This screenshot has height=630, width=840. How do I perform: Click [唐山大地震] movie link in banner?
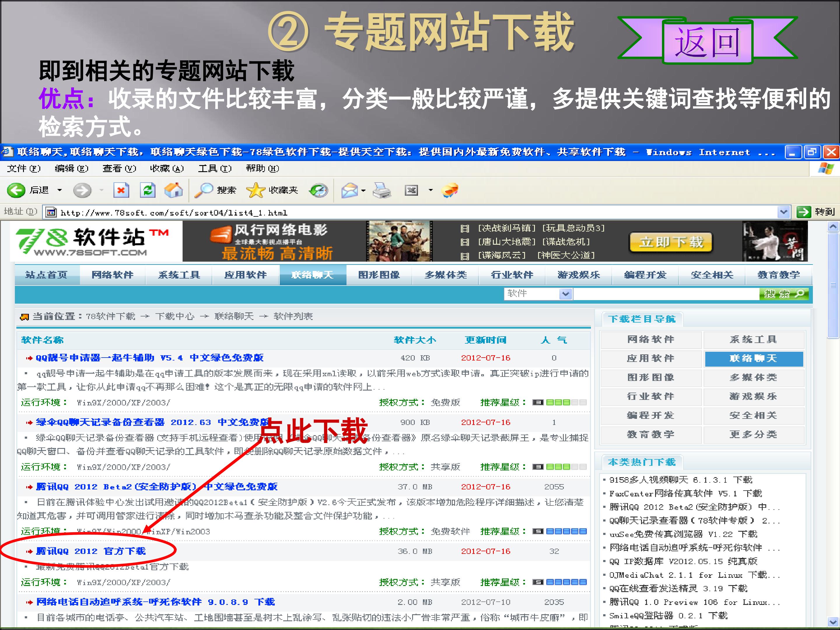(507, 242)
